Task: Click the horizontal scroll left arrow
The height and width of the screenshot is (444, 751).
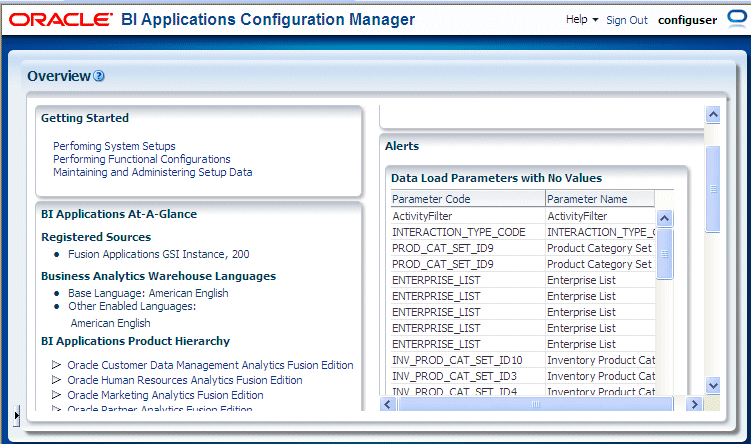Action: click(387, 404)
